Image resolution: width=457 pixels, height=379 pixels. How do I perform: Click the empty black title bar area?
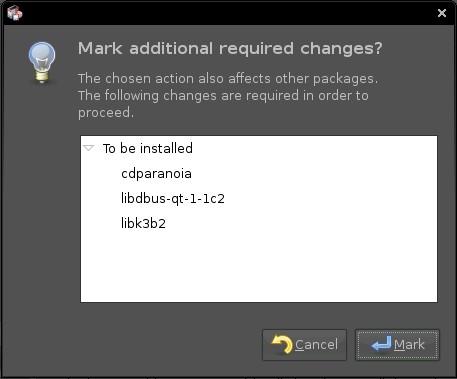click(x=227, y=13)
